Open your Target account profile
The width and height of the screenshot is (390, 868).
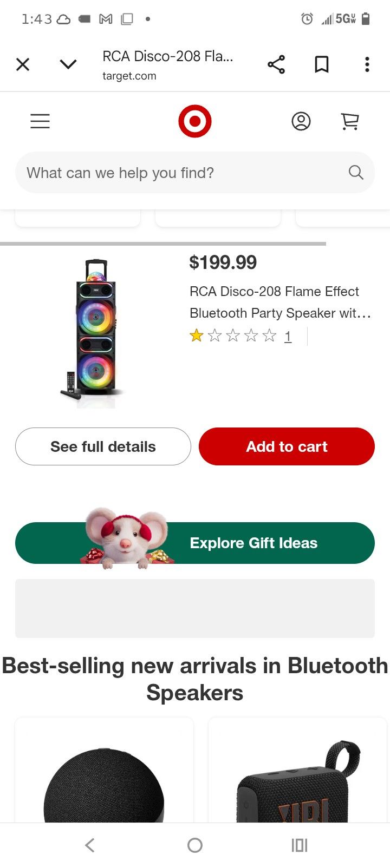[301, 122]
